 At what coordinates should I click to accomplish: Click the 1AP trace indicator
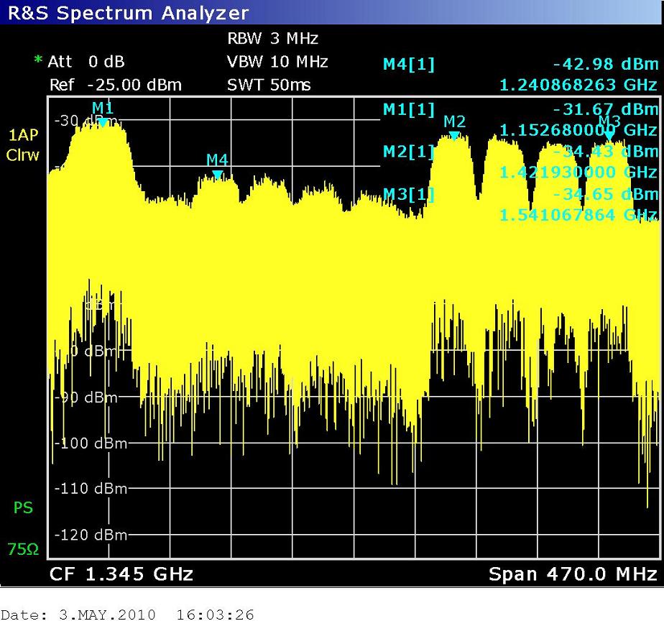click(23, 136)
